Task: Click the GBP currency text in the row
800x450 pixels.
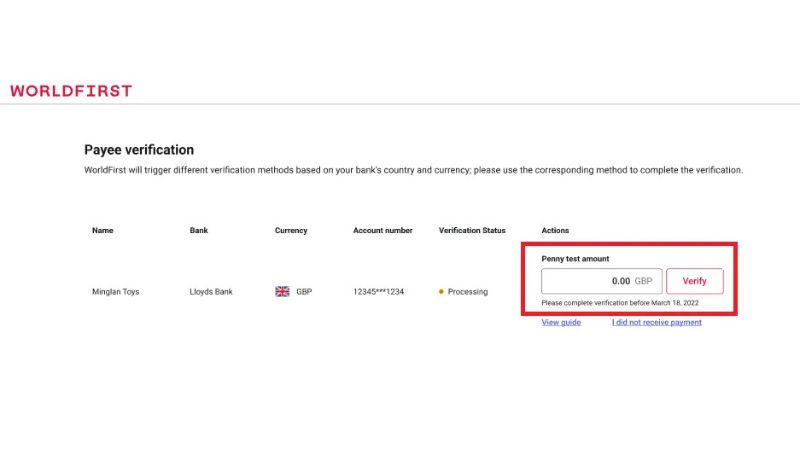Action: 304,292
